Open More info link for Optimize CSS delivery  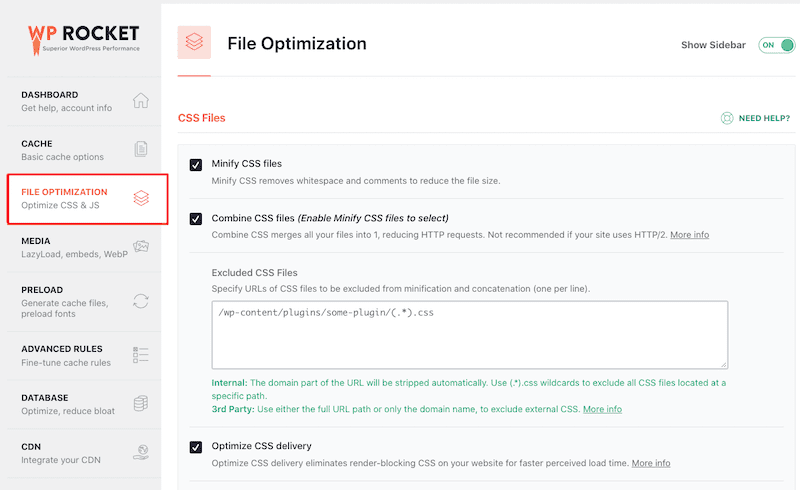tap(651, 463)
